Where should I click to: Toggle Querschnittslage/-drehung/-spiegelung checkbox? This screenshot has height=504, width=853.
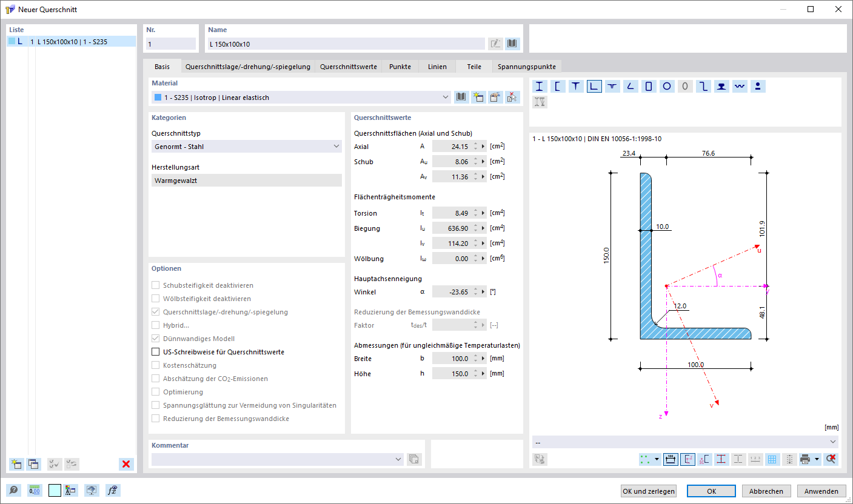tap(156, 312)
